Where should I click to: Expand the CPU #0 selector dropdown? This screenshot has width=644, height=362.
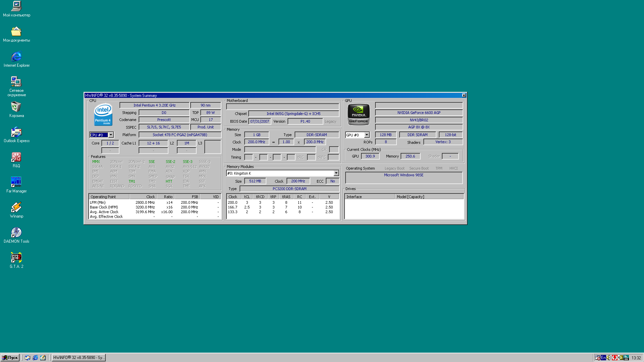coord(111,135)
